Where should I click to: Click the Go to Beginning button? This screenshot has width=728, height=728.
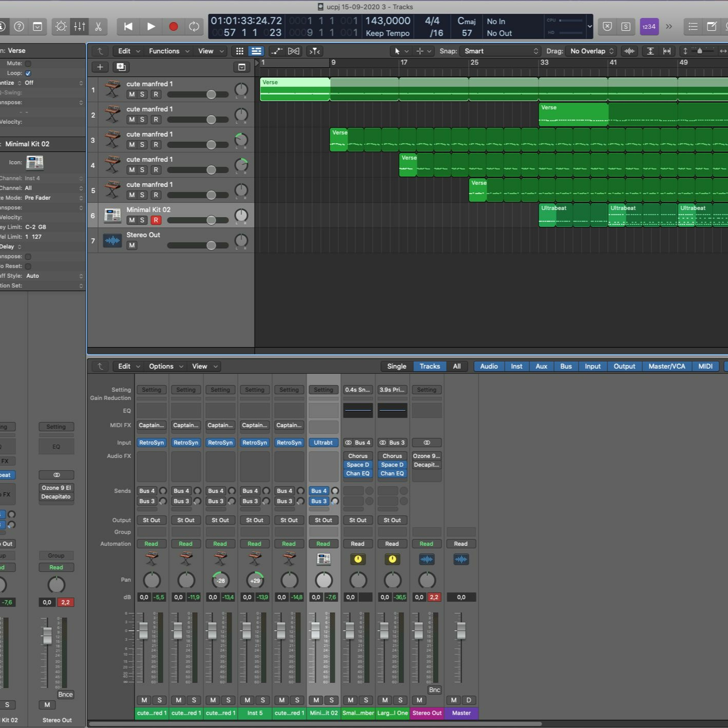[x=128, y=26]
